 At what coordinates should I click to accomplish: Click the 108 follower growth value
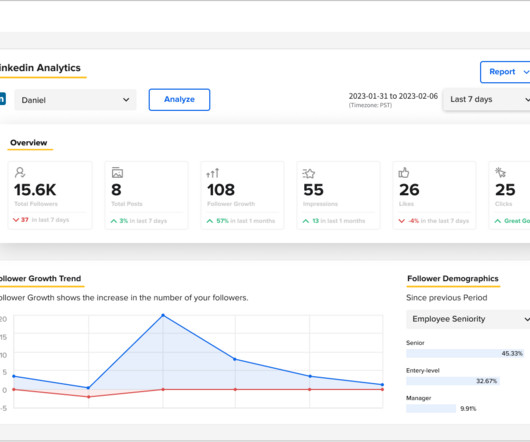pyautogui.click(x=221, y=190)
